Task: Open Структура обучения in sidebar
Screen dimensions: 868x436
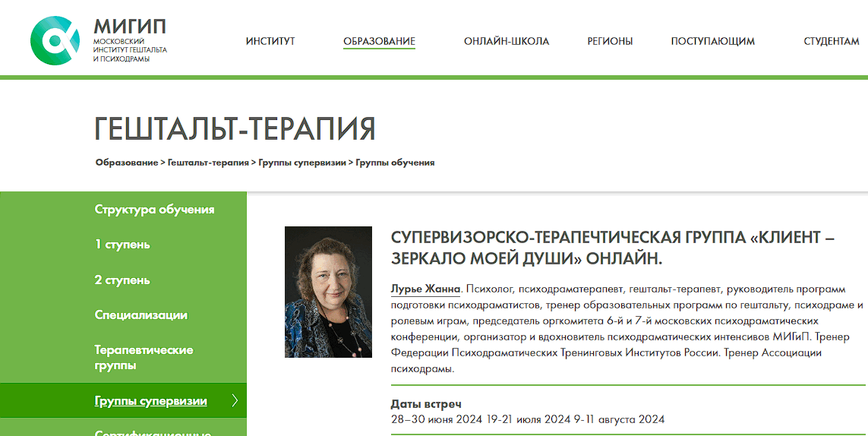Action: [x=154, y=210]
